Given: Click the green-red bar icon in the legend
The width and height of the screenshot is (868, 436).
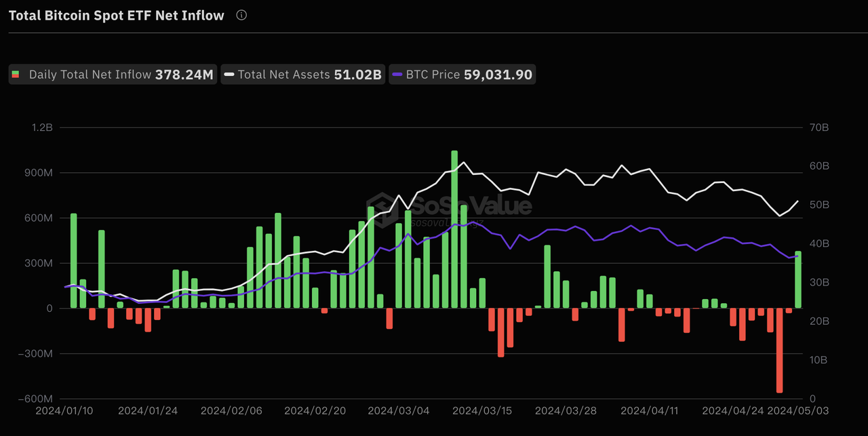Looking at the screenshot, I should [x=15, y=74].
